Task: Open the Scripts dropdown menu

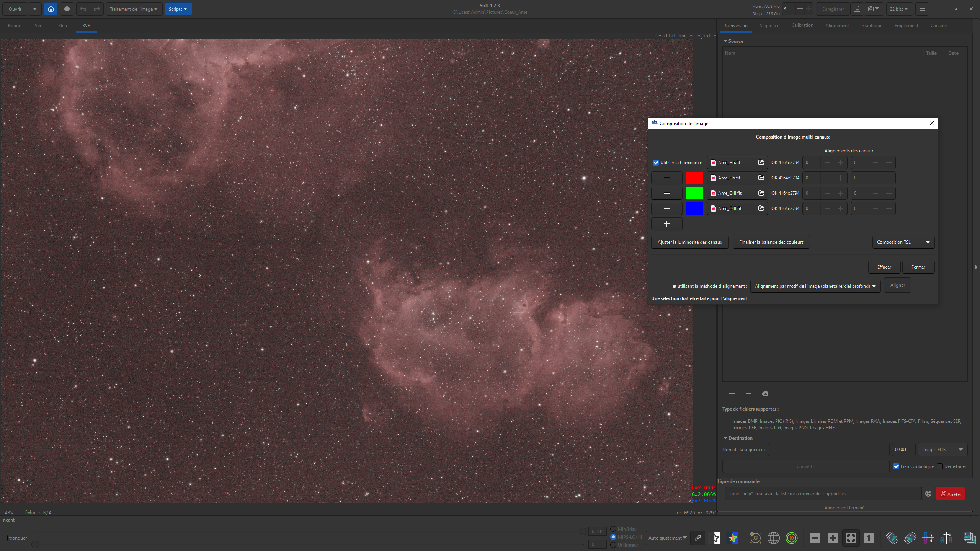Action: tap(178, 9)
